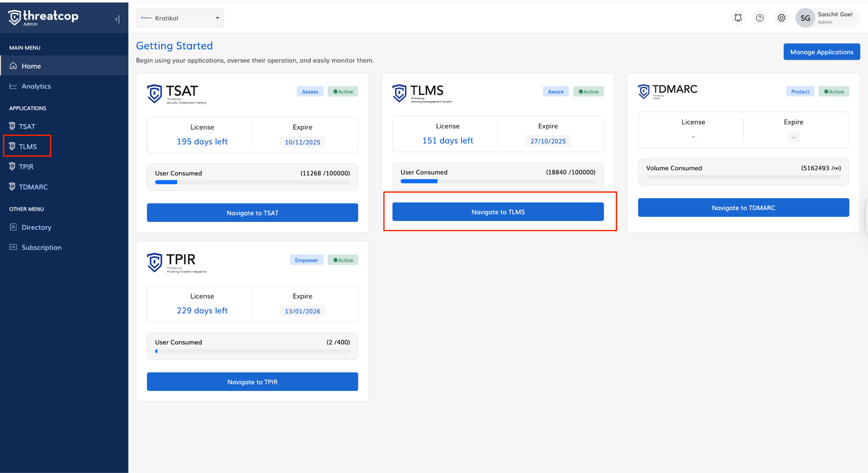The width and height of the screenshot is (868, 473).
Task: Click the Empower tag on TPIR card
Action: coord(306,260)
